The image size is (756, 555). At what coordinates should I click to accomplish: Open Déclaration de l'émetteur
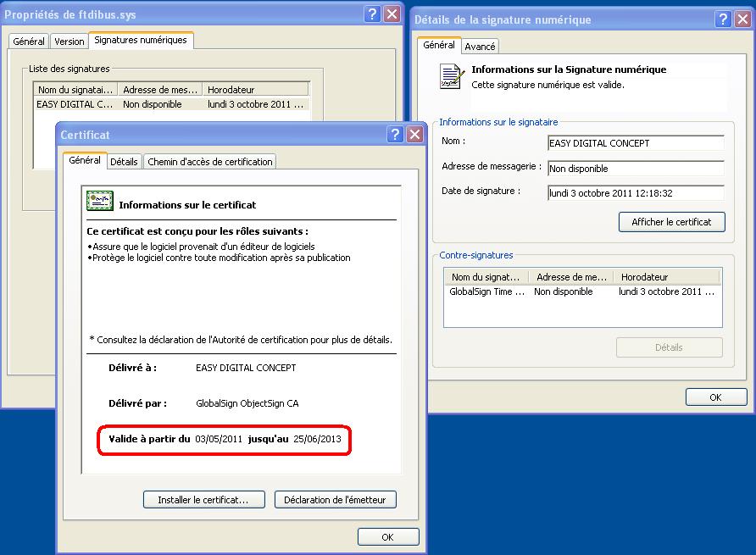(x=335, y=500)
